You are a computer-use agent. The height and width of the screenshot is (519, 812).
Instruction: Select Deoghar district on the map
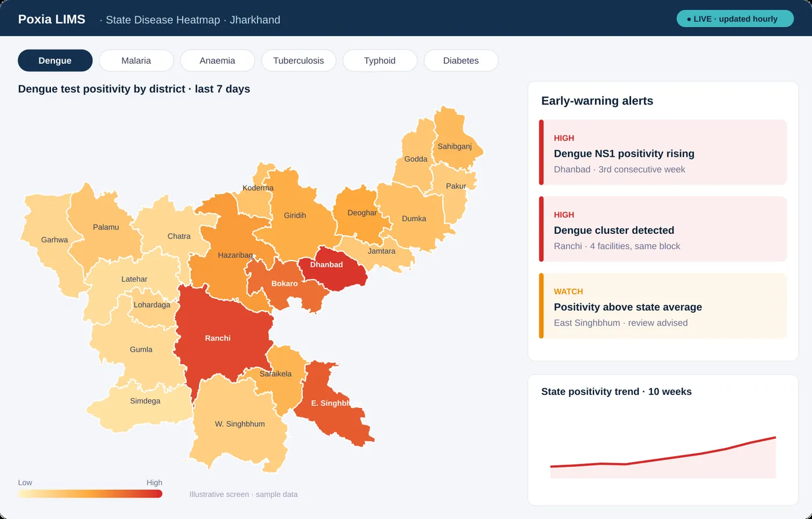tap(362, 213)
